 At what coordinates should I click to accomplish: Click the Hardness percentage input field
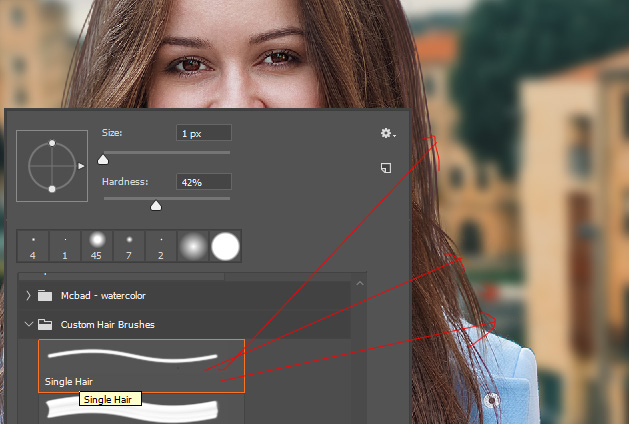click(x=203, y=182)
